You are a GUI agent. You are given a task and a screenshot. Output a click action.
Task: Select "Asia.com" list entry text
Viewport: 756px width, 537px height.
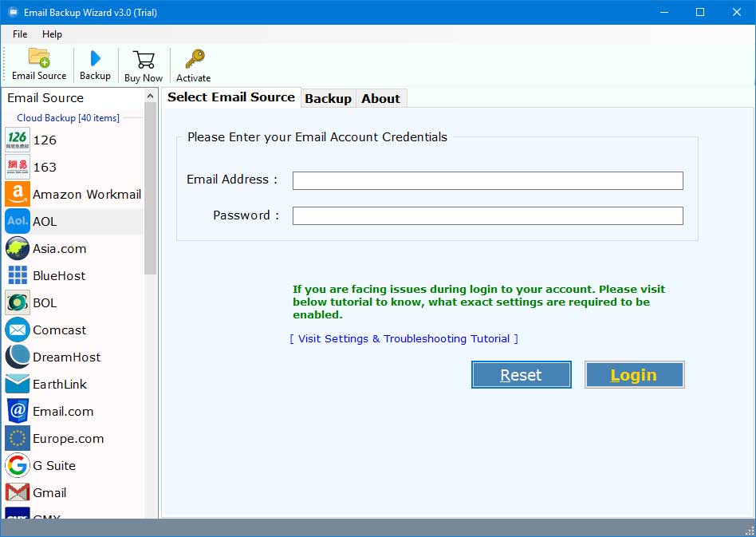[x=59, y=249]
